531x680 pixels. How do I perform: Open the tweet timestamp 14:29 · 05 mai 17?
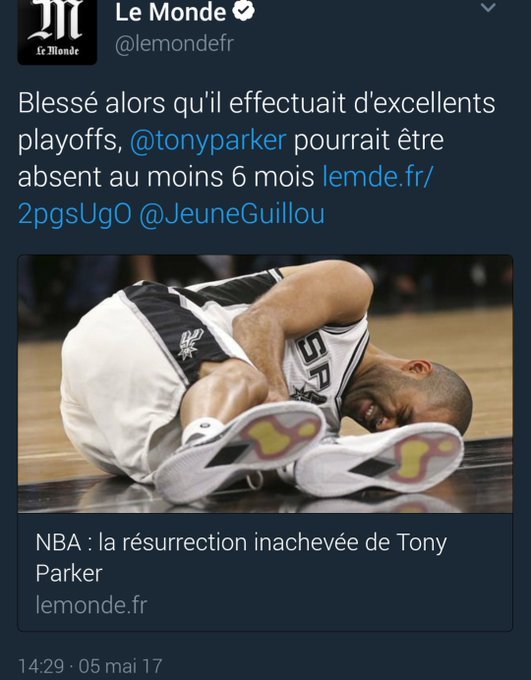[90, 666]
